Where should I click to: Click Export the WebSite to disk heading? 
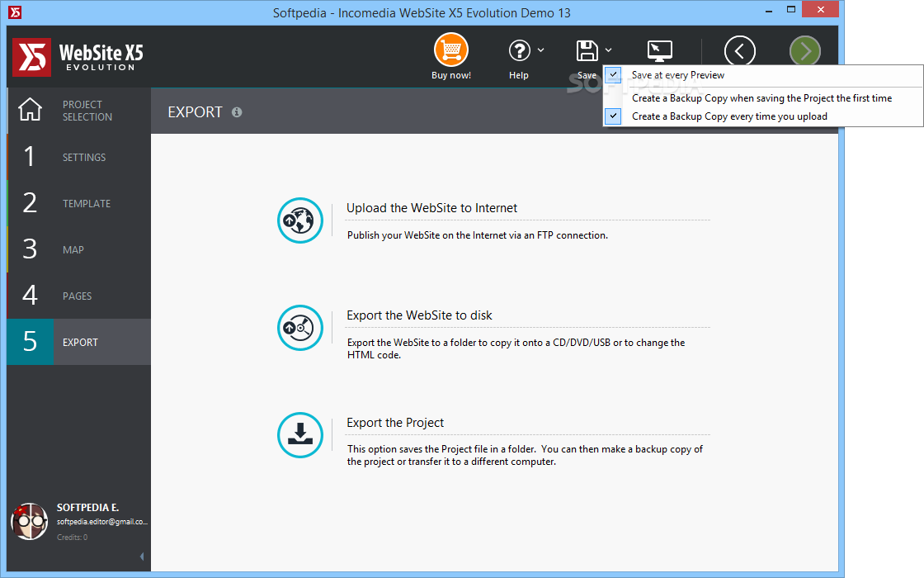(x=419, y=315)
